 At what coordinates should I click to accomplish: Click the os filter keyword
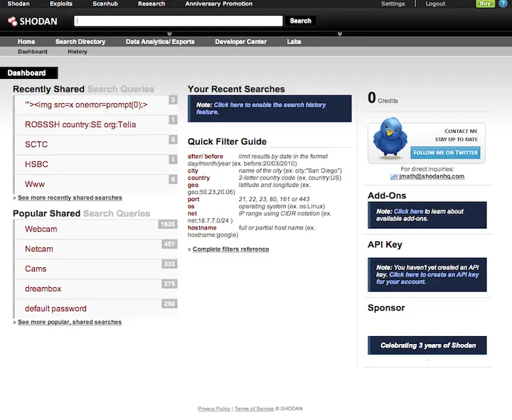point(191,206)
